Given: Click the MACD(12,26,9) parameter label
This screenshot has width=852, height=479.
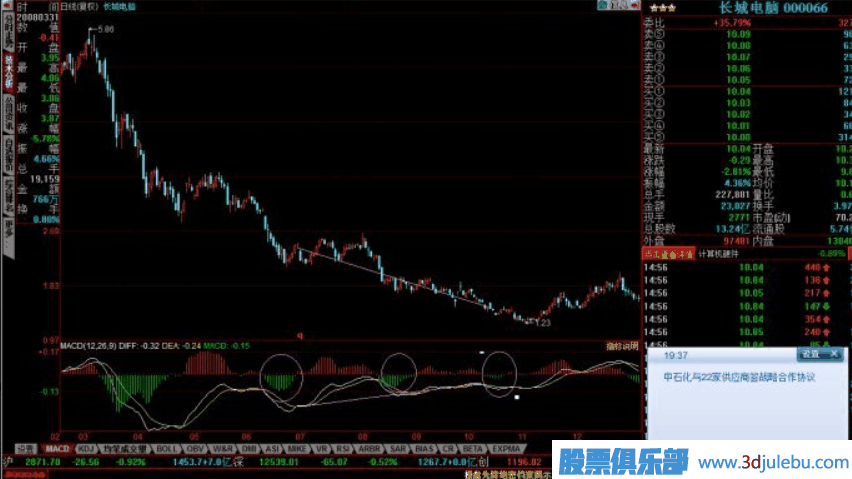Looking at the screenshot, I should tap(87, 346).
